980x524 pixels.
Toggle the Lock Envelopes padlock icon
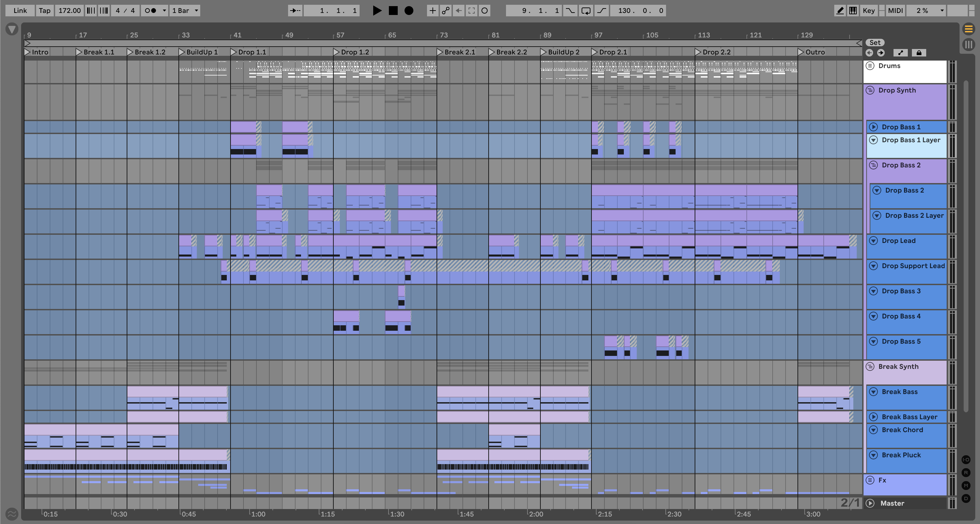click(x=919, y=53)
